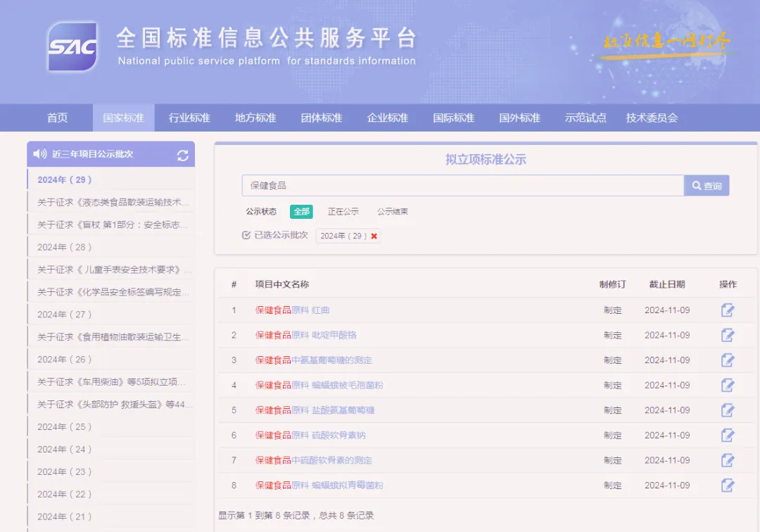Expand the 2024年(25) batch in the sidebar
This screenshot has height=532, width=760.
point(65,427)
